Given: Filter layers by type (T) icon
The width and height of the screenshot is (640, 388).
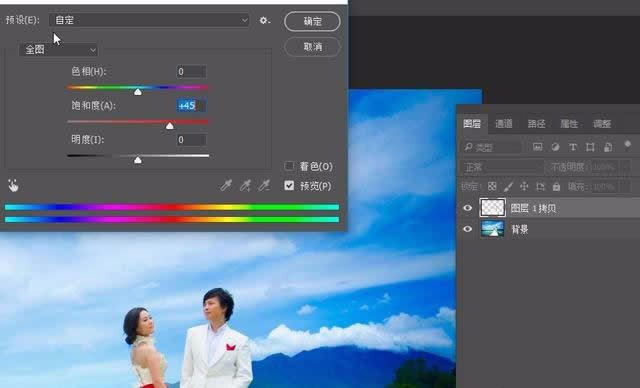Looking at the screenshot, I should pyautogui.click(x=573, y=147).
